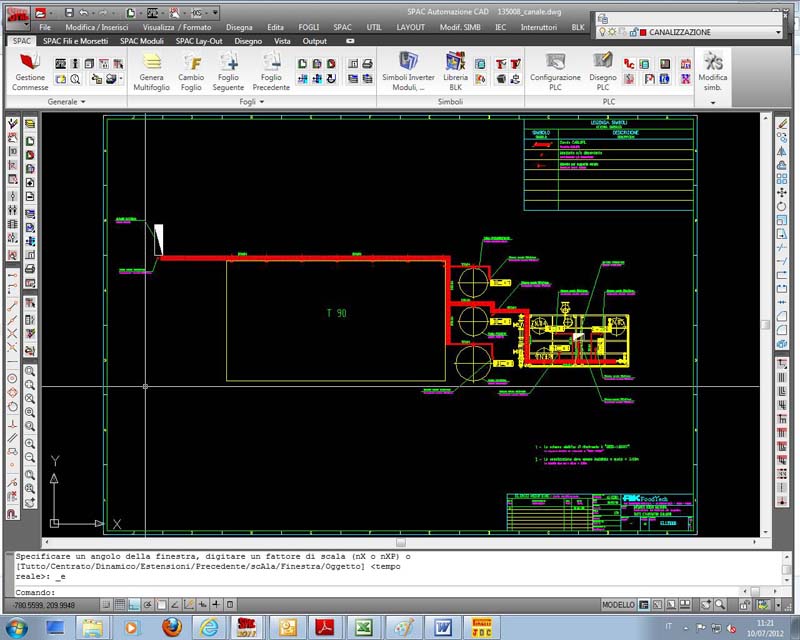
Task: Expand the Modifica simb. dropdown
Action: [x=713, y=102]
